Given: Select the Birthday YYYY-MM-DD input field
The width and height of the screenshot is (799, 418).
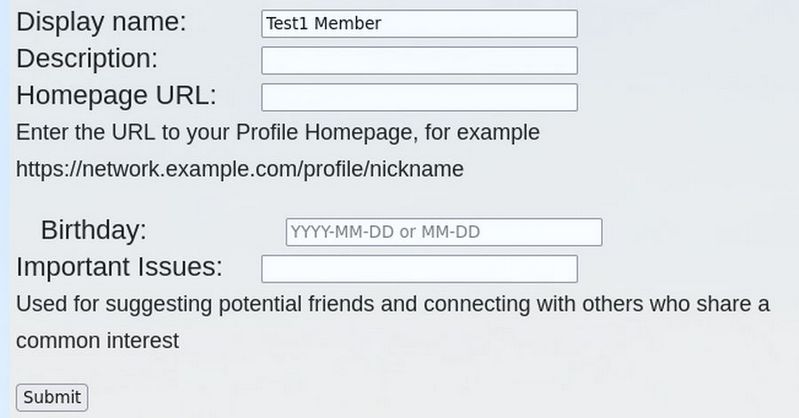Looking at the screenshot, I should [x=444, y=232].
